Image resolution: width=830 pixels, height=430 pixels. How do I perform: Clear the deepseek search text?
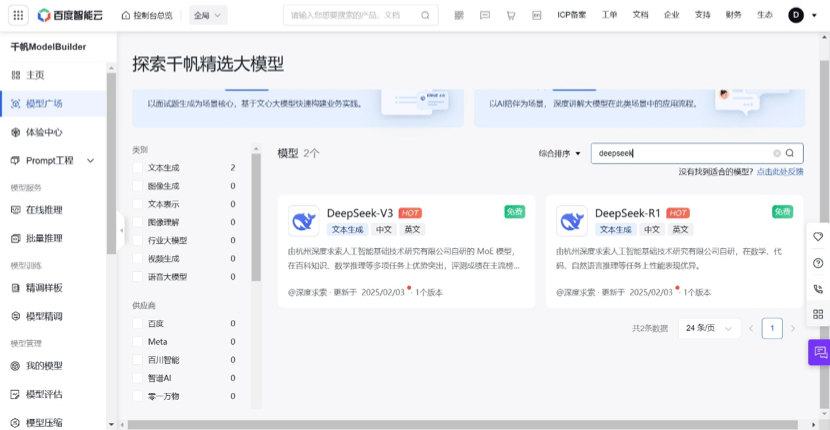(776, 153)
